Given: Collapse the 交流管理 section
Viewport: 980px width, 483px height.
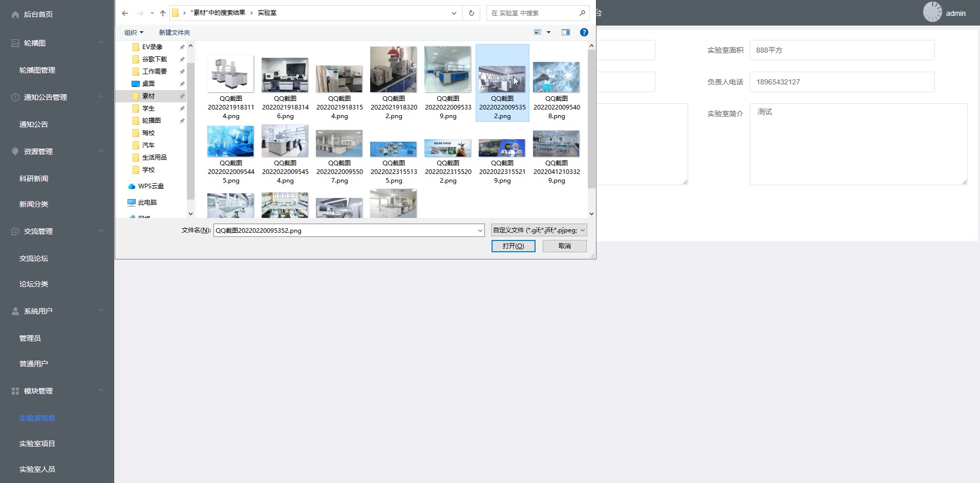Looking at the screenshot, I should coord(101,231).
